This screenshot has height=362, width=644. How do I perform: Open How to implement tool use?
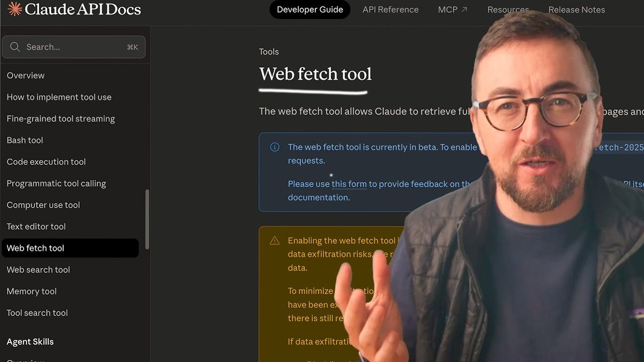point(59,97)
